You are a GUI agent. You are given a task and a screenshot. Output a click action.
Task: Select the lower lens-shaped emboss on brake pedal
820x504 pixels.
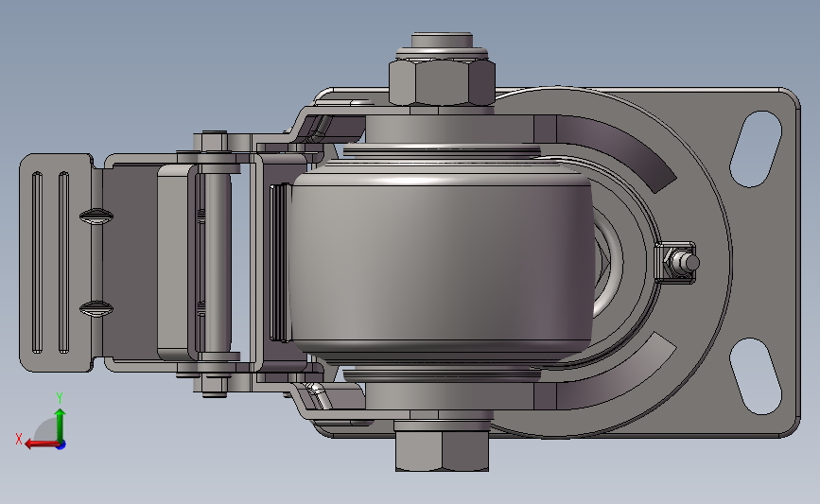(96, 308)
